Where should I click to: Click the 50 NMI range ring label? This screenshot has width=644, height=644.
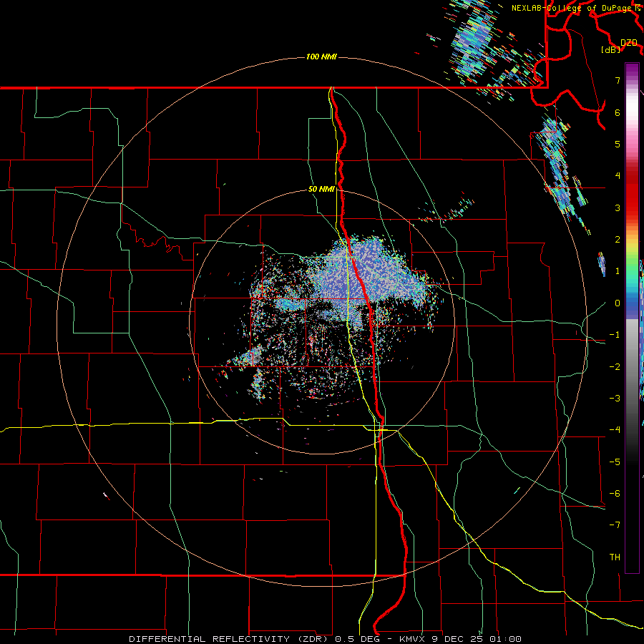tap(321, 189)
